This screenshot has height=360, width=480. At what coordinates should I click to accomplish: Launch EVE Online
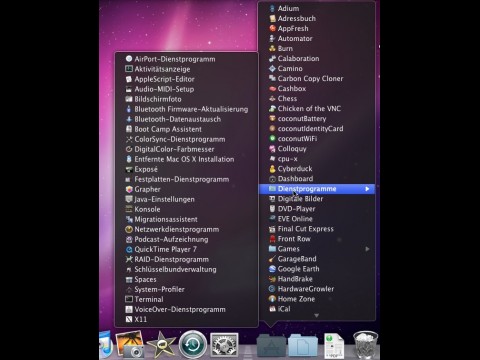click(317, 219)
